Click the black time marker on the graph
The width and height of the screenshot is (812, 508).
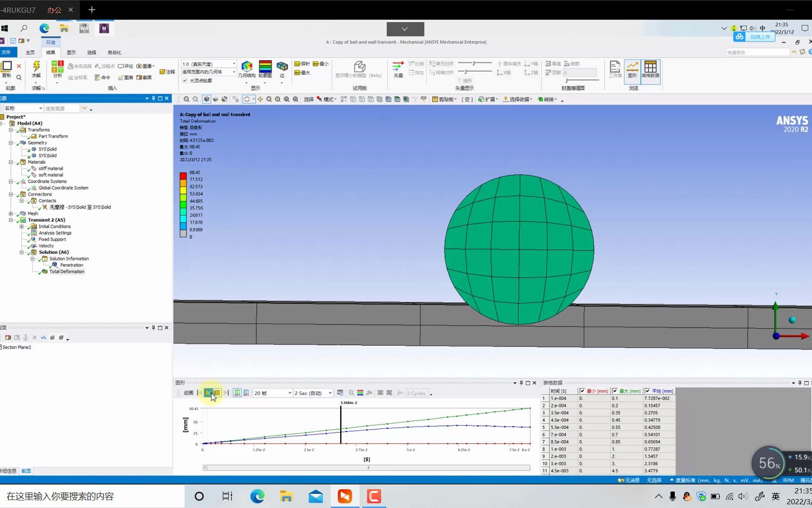[341, 424]
